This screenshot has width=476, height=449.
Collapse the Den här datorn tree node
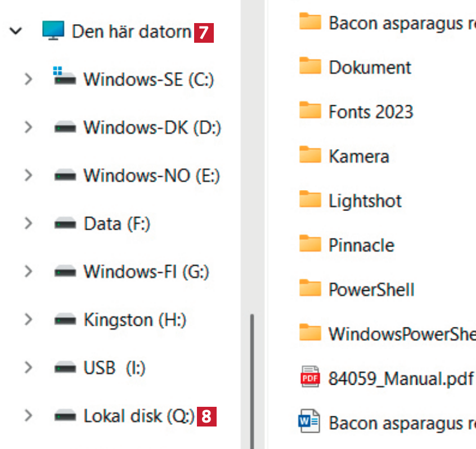(x=16, y=32)
